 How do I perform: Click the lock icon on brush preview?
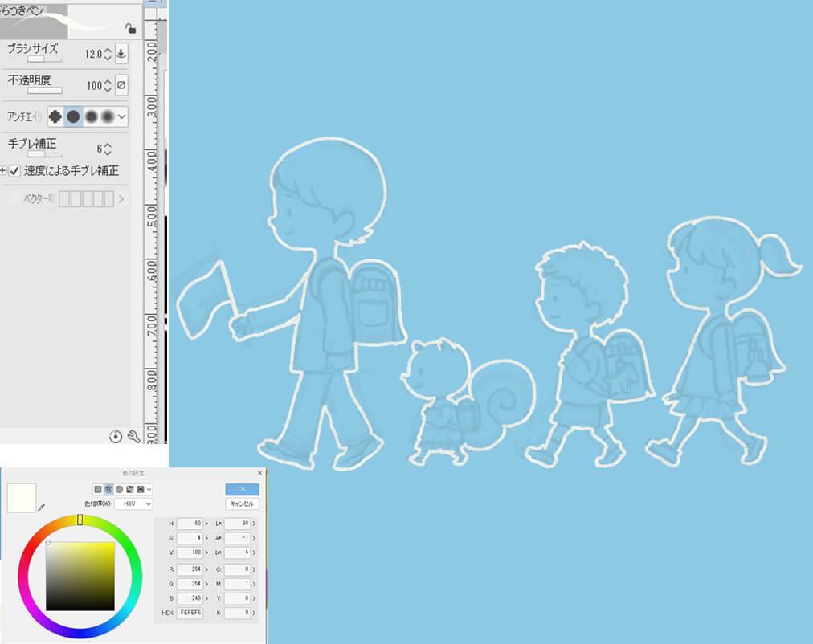click(130, 29)
